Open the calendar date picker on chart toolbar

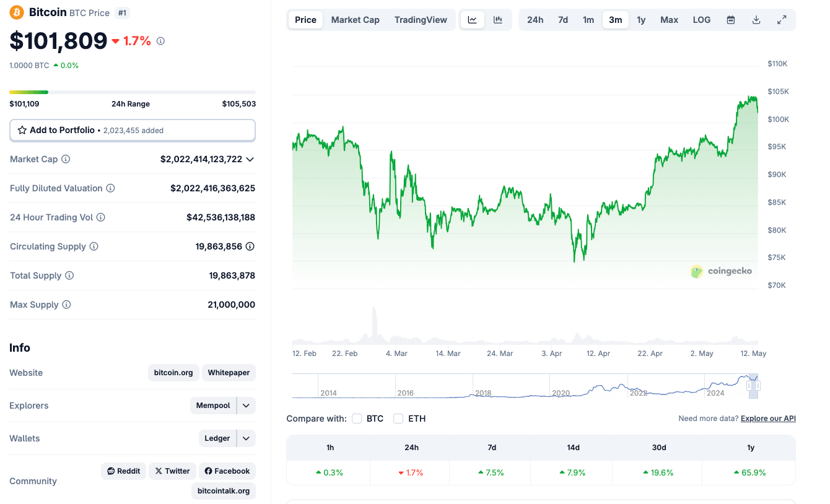click(x=730, y=19)
